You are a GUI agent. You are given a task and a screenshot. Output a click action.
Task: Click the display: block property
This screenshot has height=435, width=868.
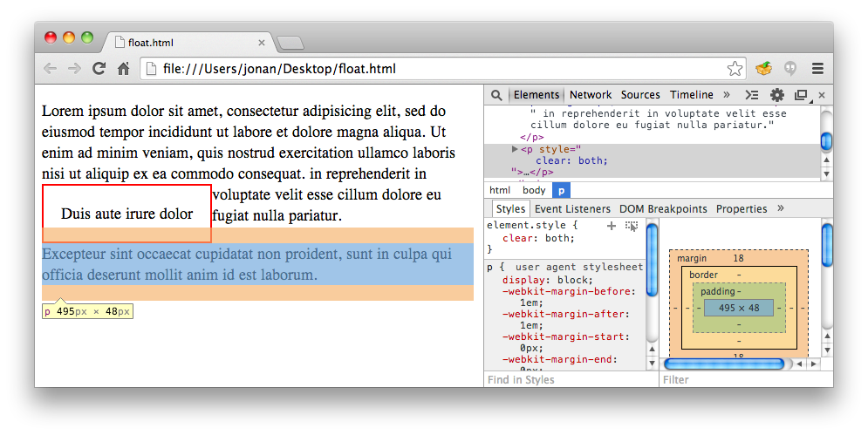(x=547, y=280)
